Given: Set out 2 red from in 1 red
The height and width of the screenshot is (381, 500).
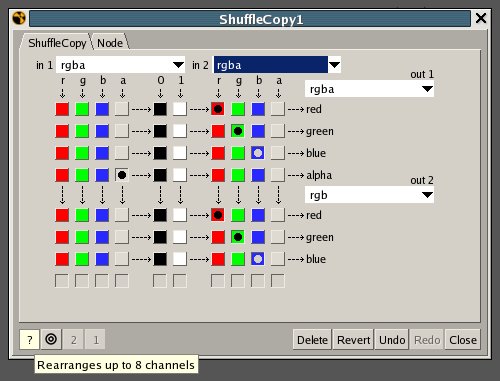Looking at the screenshot, I should pyautogui.click(x=62, y=215).
